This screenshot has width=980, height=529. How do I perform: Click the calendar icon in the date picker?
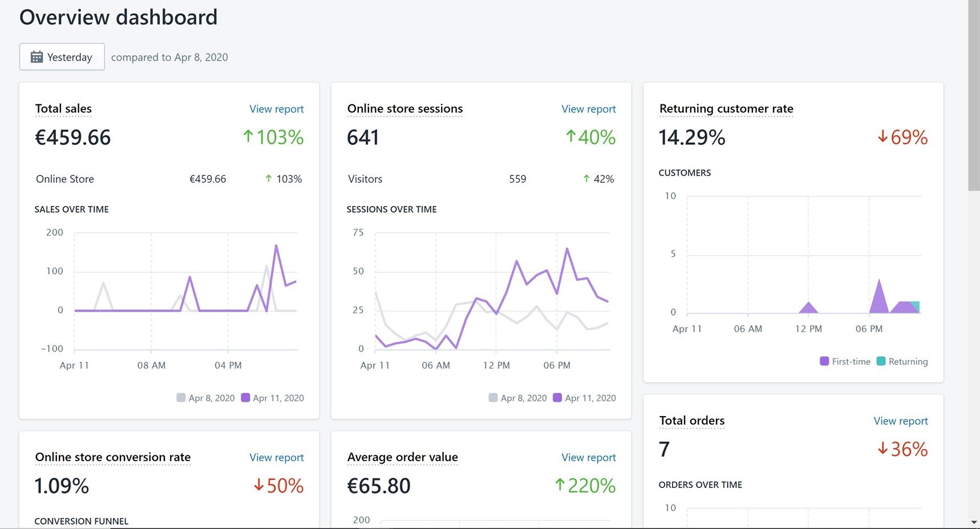(37, 57)
